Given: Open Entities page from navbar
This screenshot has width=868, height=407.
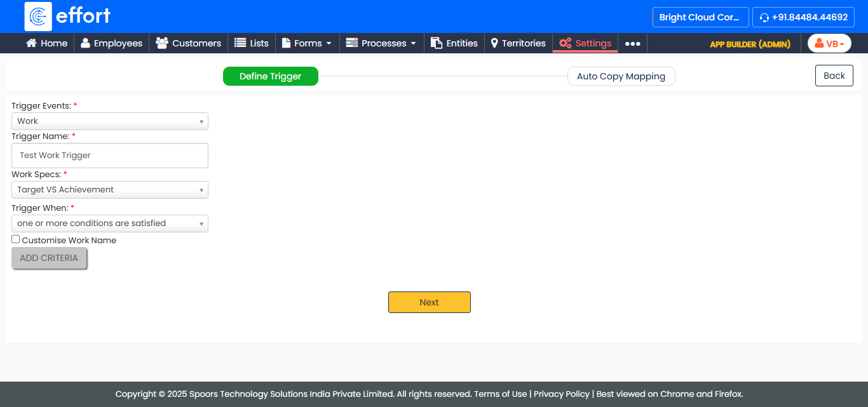Looking at the screenshot, I should pyautogui.click(x=454, y=43).
